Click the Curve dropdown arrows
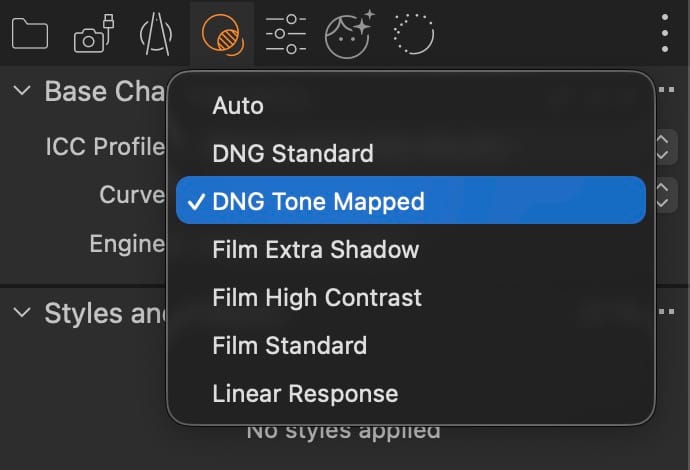The height and width of the screenshot is (470, 690). [x=663, y=194]
